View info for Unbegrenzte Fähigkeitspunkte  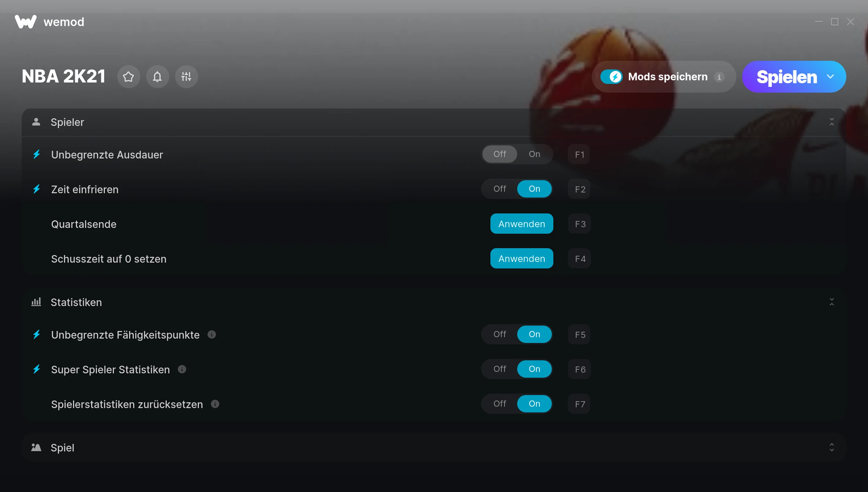click(x=212, y=335)
